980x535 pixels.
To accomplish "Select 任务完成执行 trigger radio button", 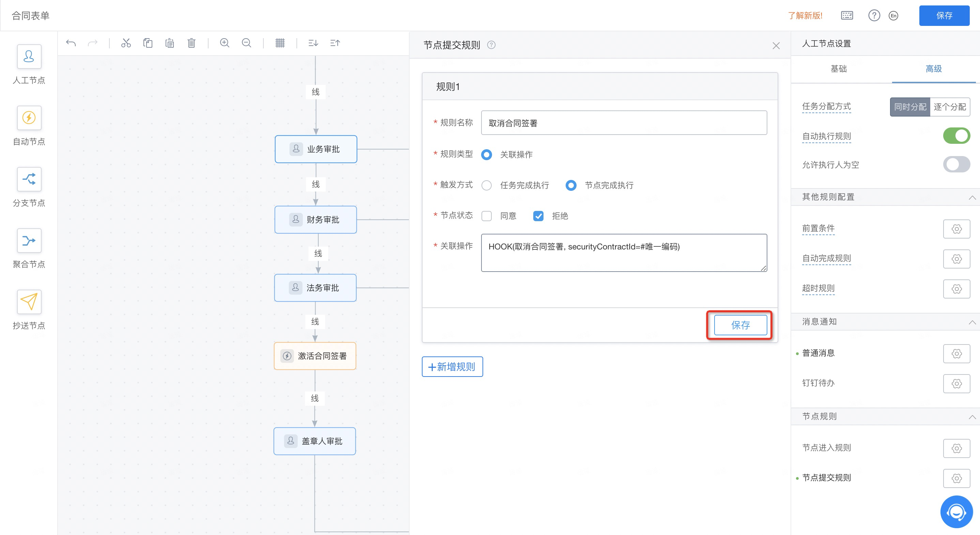I will (x=487, y=185).
